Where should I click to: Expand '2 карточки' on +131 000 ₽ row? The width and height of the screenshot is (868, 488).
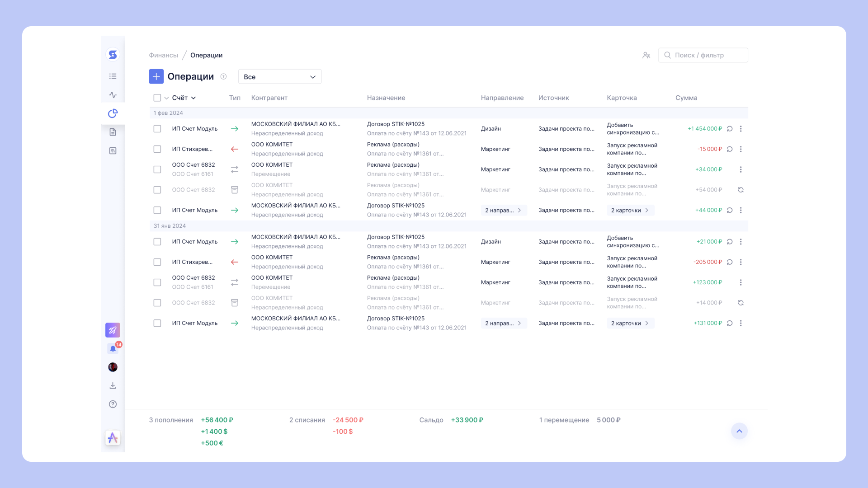pos(630,323)
